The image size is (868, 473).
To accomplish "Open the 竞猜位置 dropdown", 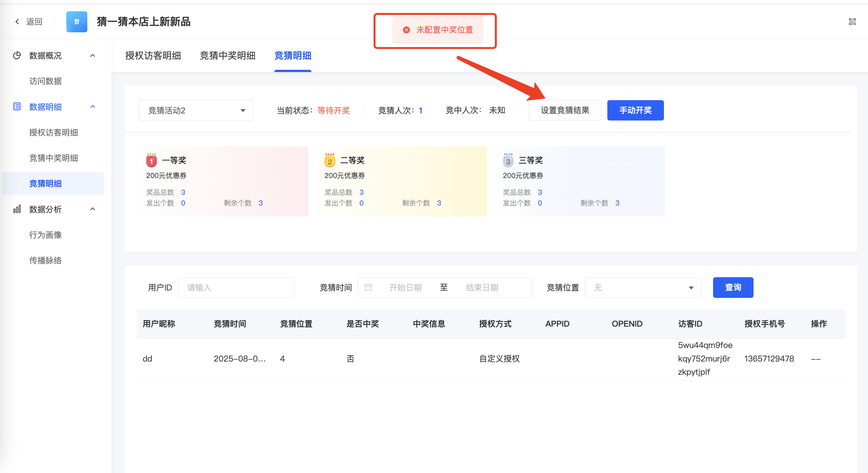I will click(643, 288).
